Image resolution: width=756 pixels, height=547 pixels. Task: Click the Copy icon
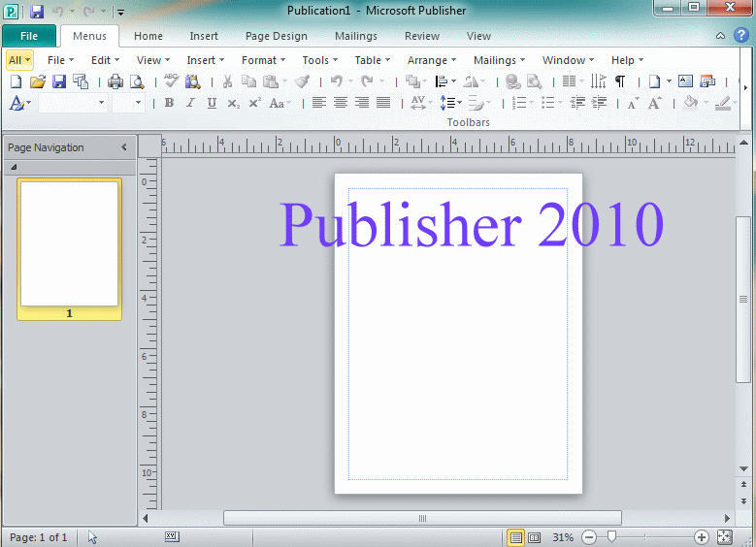tap(248, 81)
